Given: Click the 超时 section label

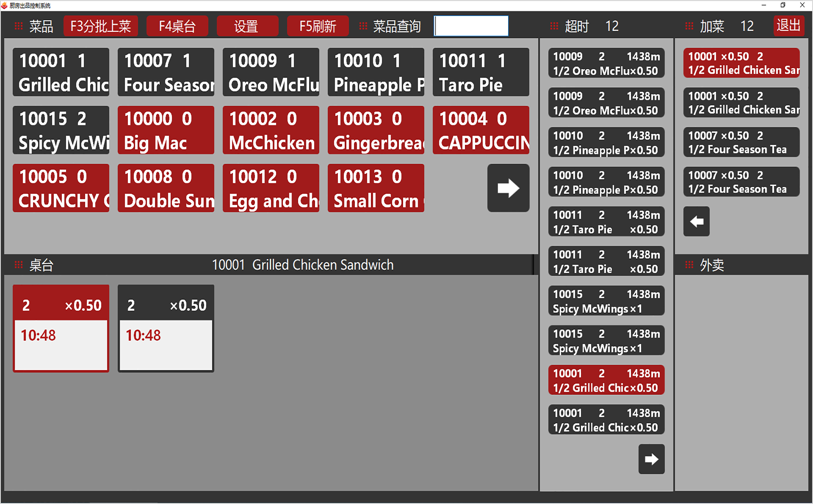Looking at the screenshot, I should point(577,26).
